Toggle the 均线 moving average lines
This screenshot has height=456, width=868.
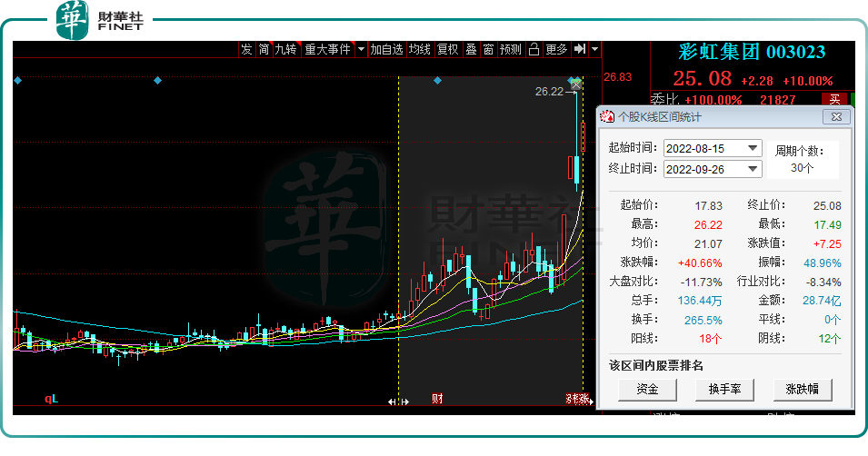click(419, 49)
